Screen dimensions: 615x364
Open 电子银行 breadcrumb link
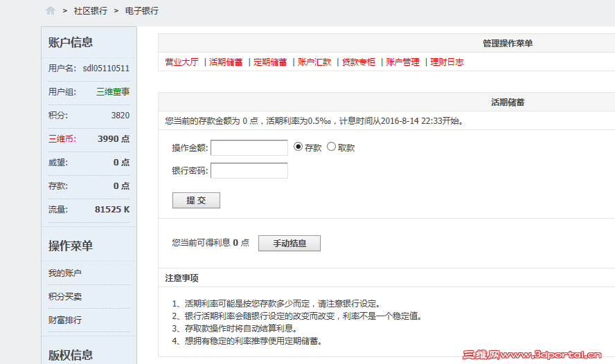[142, 11]
